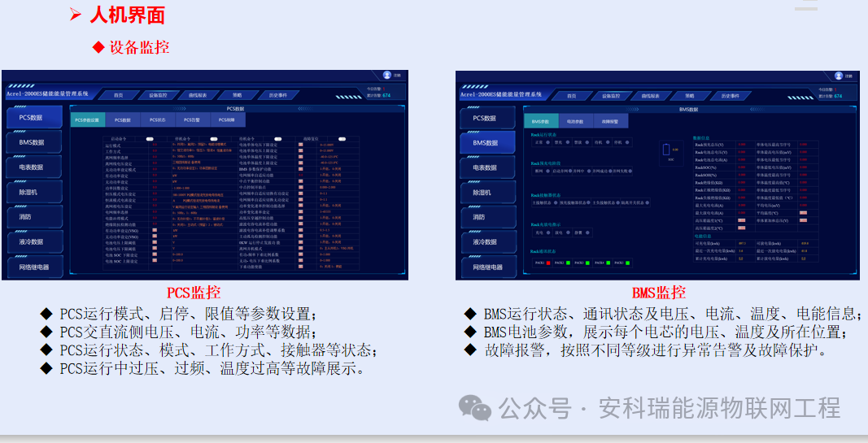The image size is (868, 443).
Task: Toggle the 停机命令 switch in PCS screenshot
Action: click(x=214, y=139)
